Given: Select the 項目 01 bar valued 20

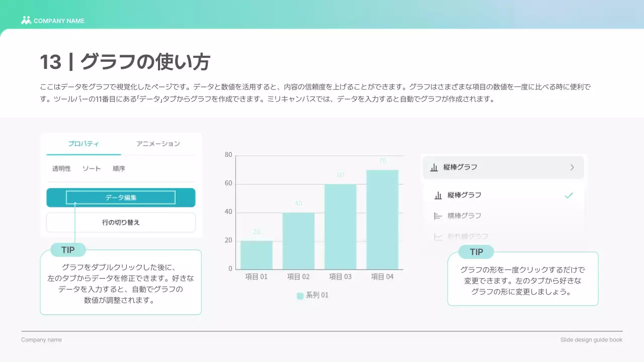Looking at the screenshot, I should tap(257, 255).
